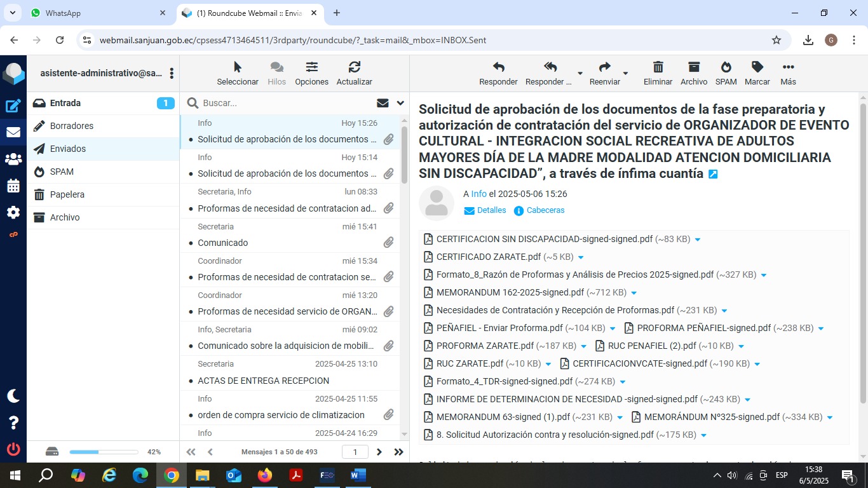Open the Papelera folder
The height and width of the screenshot is (488, 868).
67,194
